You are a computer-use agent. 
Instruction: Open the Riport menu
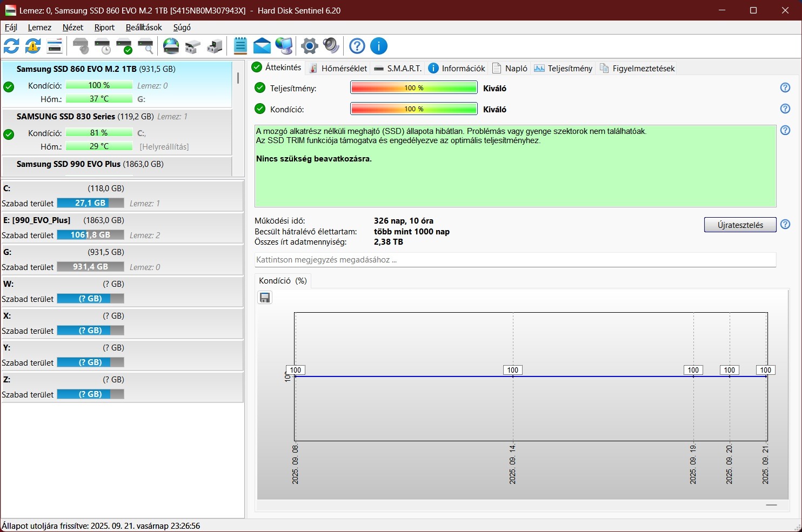tap(104, 28)
